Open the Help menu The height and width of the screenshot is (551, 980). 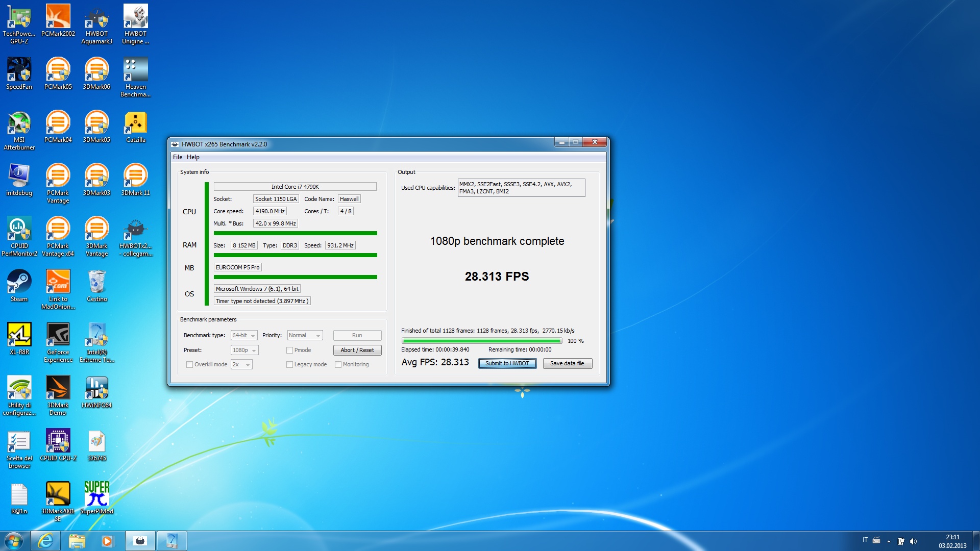193,157
